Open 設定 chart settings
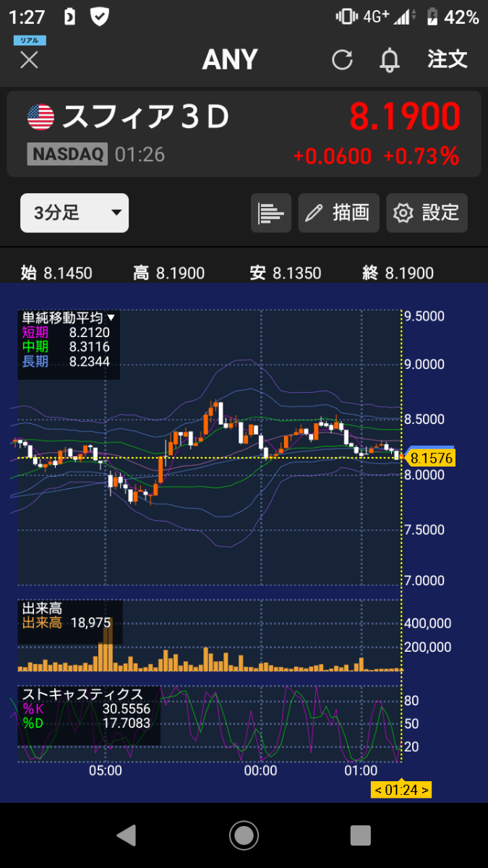The width and height of the screenshot is (488, 868). (427, 213)
